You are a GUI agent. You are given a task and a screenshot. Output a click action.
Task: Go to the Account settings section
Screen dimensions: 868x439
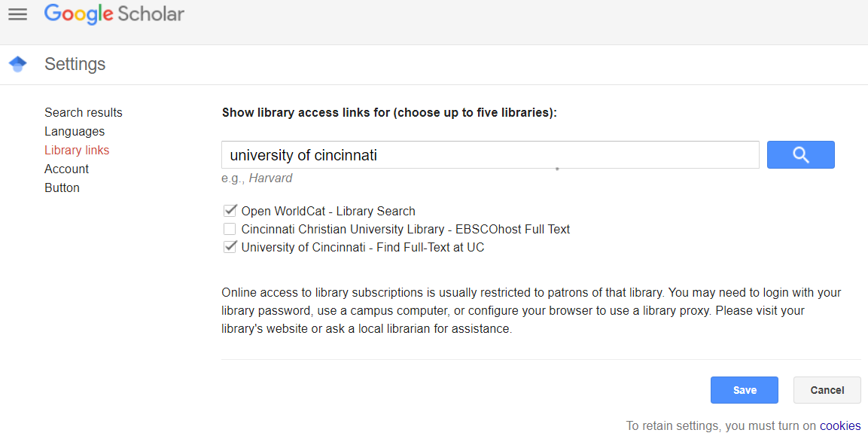(x=66, y=169)
